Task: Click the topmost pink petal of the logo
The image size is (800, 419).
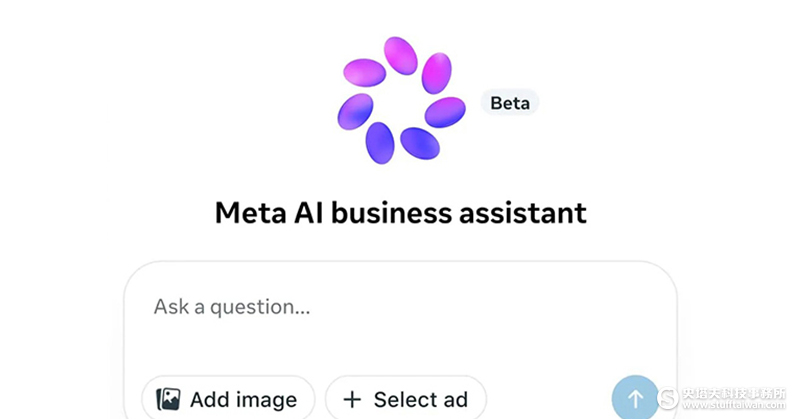Action: click(401, 55)
